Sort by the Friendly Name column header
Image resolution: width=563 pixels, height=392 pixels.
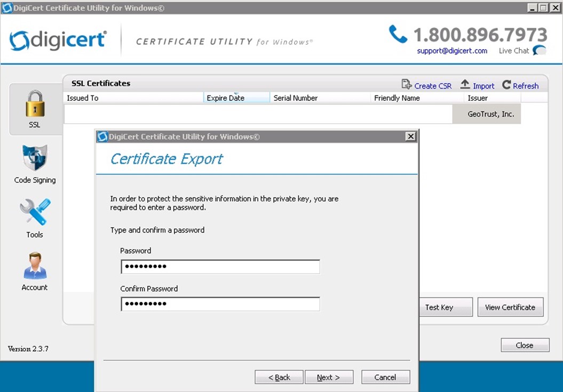click(x=417, y=98)
